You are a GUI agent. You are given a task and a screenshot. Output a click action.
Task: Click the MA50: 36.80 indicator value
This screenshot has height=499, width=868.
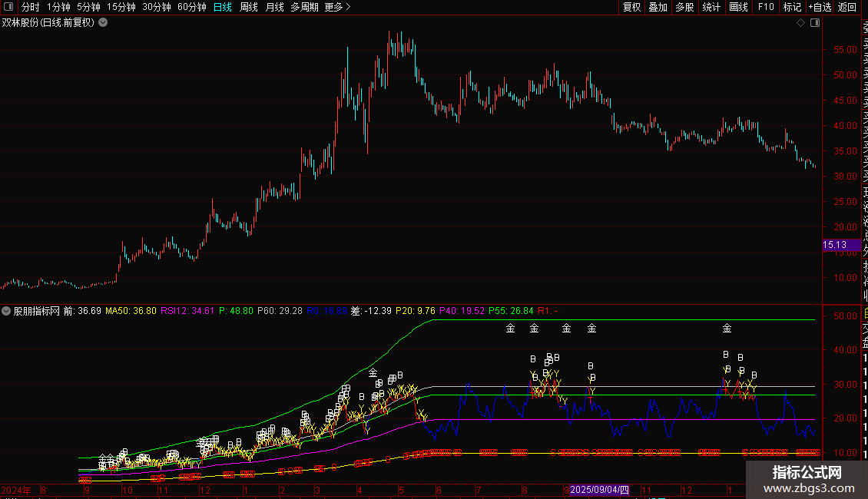pyautogui.click(x=131, y=311)
